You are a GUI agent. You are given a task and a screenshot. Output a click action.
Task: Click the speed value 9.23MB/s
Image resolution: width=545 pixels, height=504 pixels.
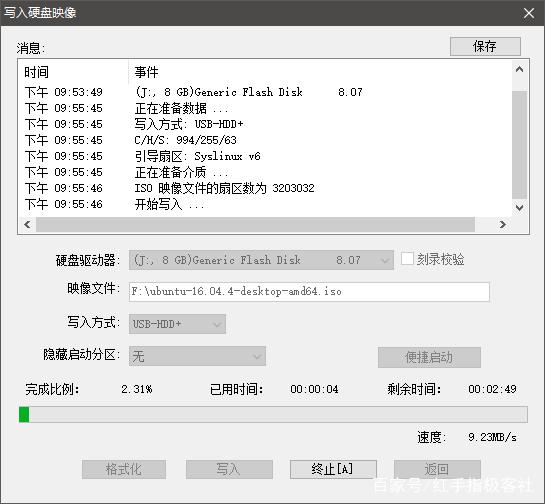point(492,437)
